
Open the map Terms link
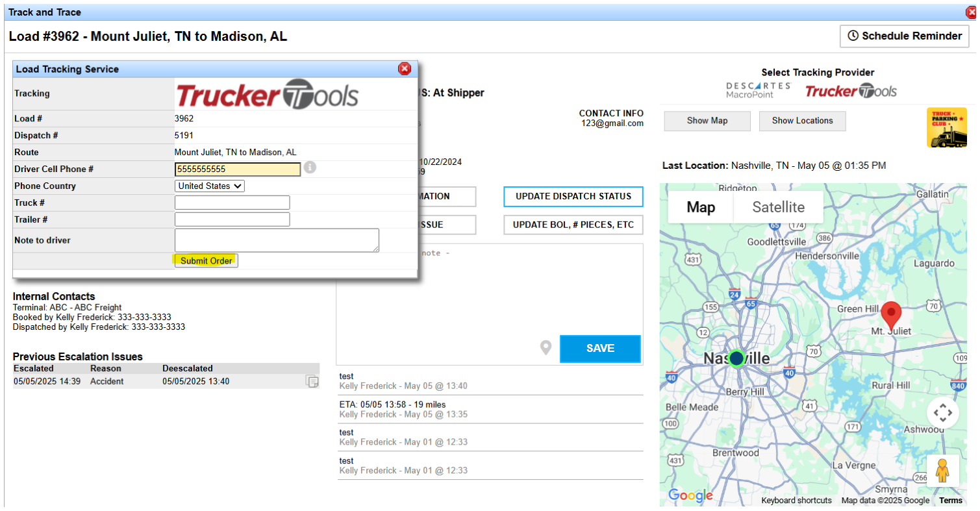coord(951,500)
